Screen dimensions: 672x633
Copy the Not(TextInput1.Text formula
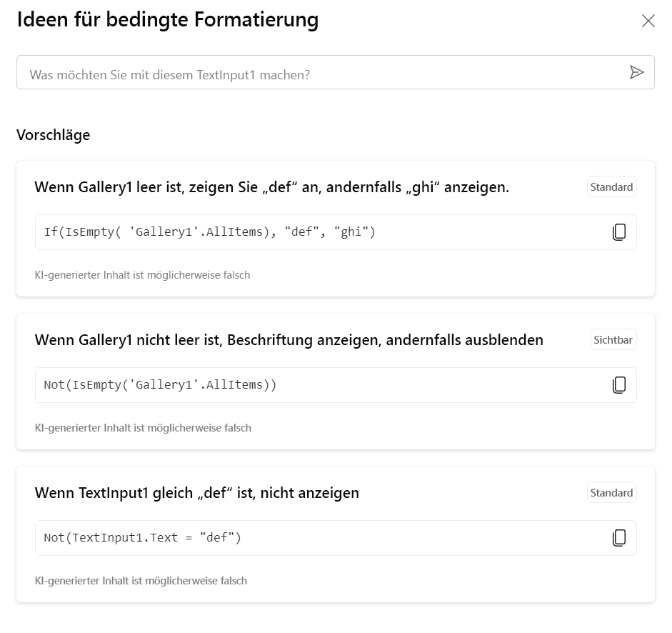pos(619,538)
